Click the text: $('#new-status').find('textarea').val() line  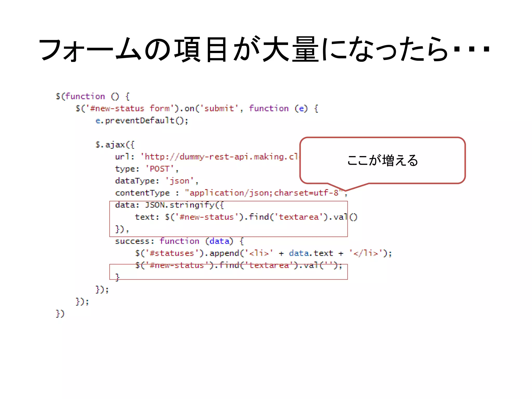246,217
